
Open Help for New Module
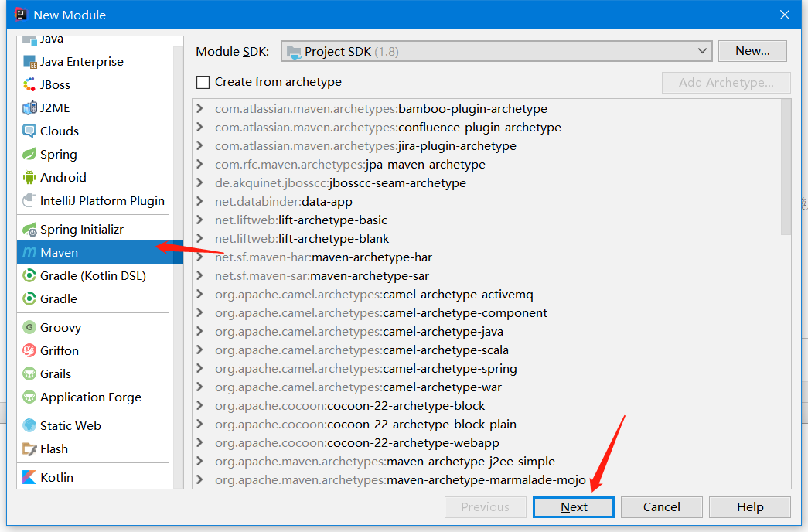point(750,507)
